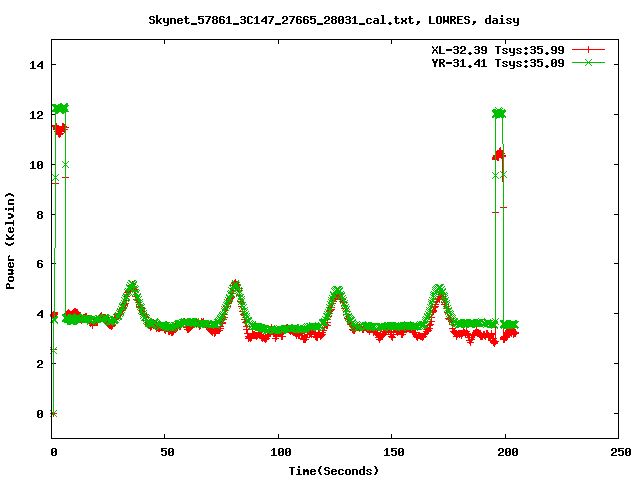
Task: Click the x-axis tick label 50
Action: point(167,452)
